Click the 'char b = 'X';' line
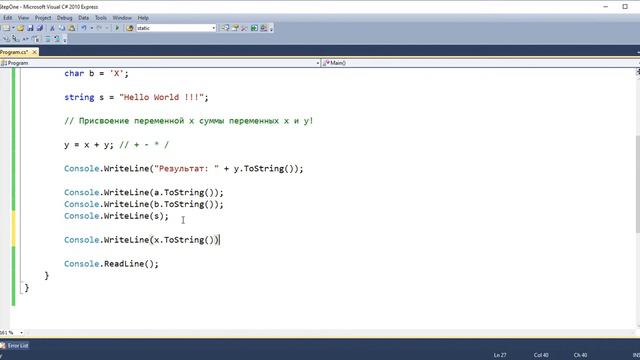This screenshot has height=360, width=640. point(96,73)
